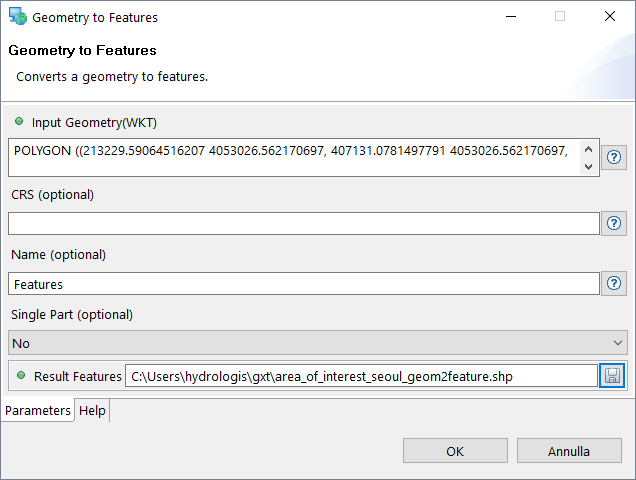636x480 pixels.
Task: Click into the POLYGON WKT text field
Action: click(295, 157)
